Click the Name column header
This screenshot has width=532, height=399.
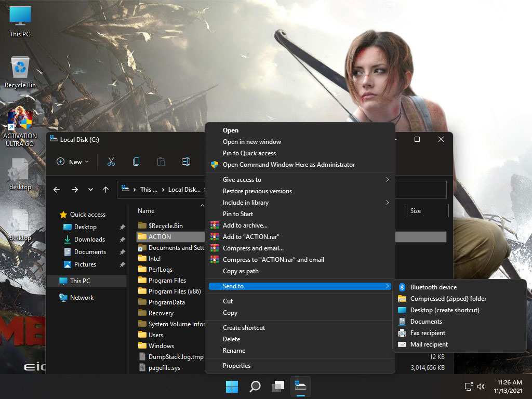146,211
